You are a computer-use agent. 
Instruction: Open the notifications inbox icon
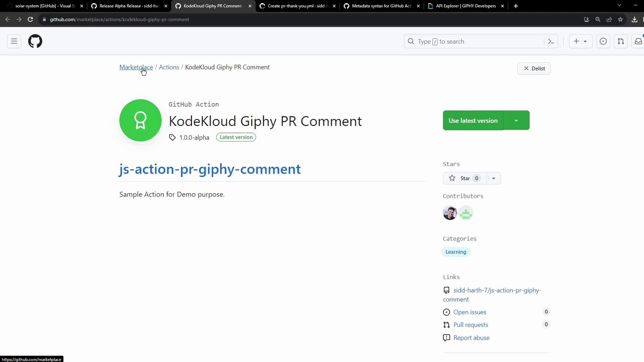coord(638,41)
